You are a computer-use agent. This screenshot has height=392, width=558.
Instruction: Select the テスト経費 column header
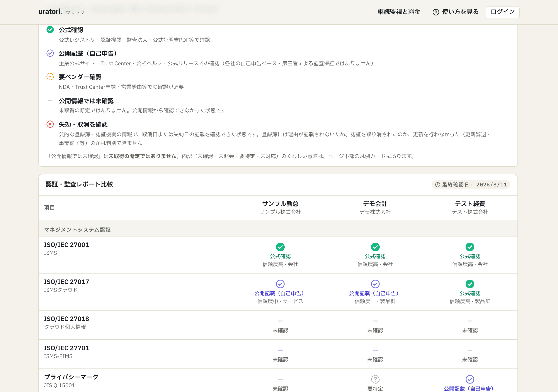pyautogui.click(x=470, y=207)
